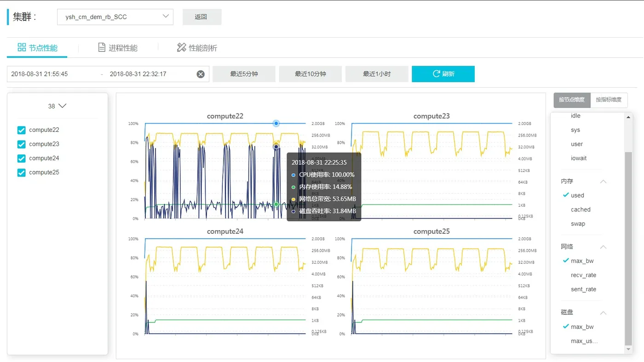The width and height of the screenshot is (644, 362).
Task: Switch to the 进程性能 tab
Action: 118,48
